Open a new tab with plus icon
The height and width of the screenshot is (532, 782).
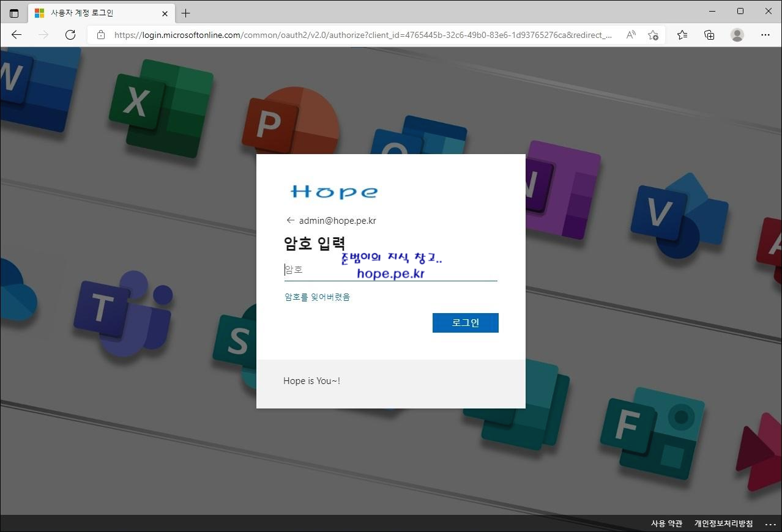[x=186, y=13]
